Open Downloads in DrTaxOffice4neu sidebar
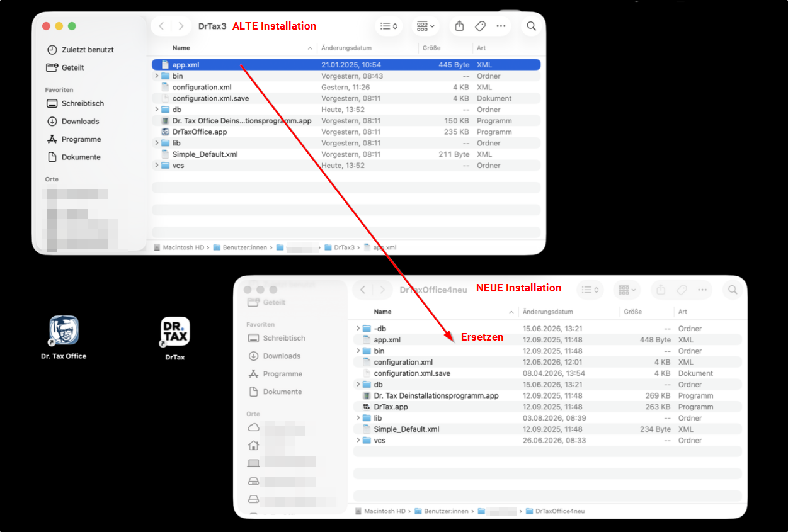The image size is (788, 532). [x=275, y=356]
